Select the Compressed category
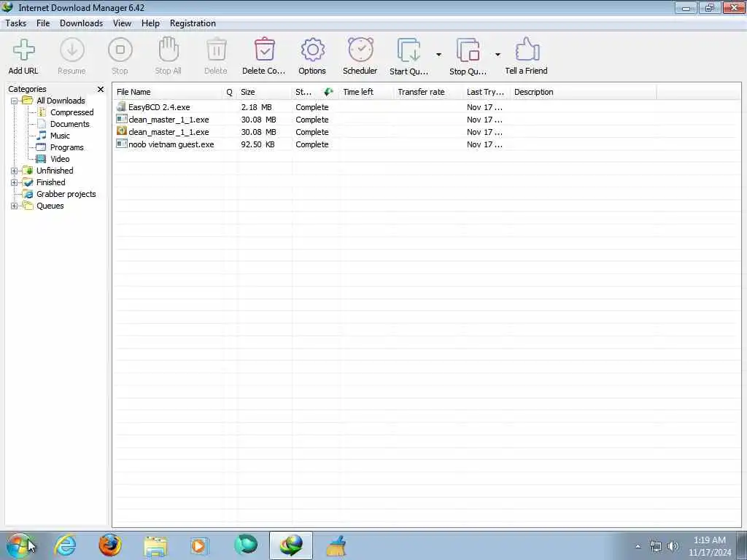The image size is (747, 560). pos(72,112)
